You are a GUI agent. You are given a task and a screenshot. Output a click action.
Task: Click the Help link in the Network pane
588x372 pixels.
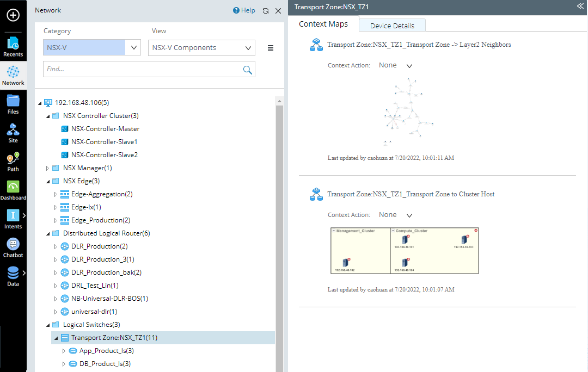[244, 10]
